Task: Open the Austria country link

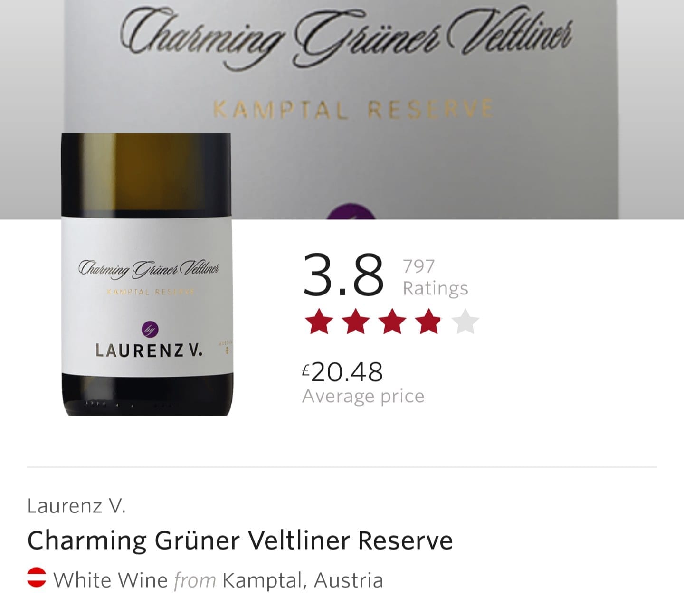Action: (x=348, y=580)
